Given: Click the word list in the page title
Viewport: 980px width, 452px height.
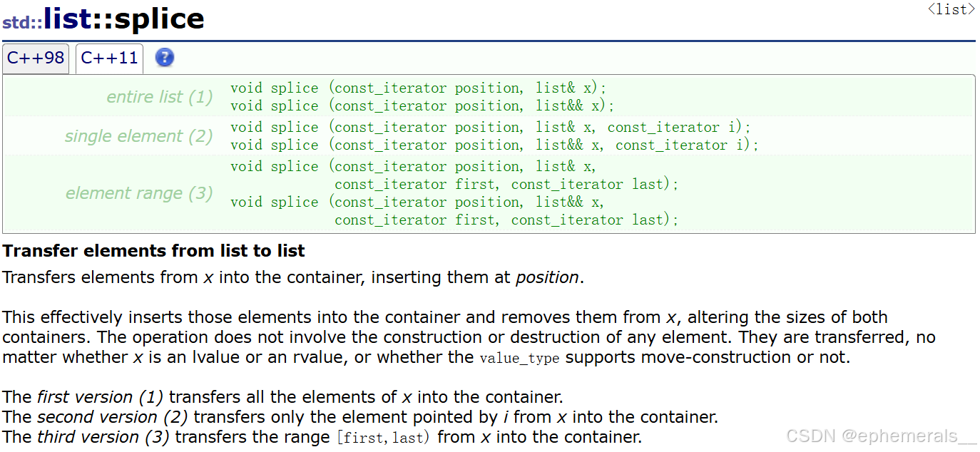Looking at the screenshot, I should coord(68,19).
